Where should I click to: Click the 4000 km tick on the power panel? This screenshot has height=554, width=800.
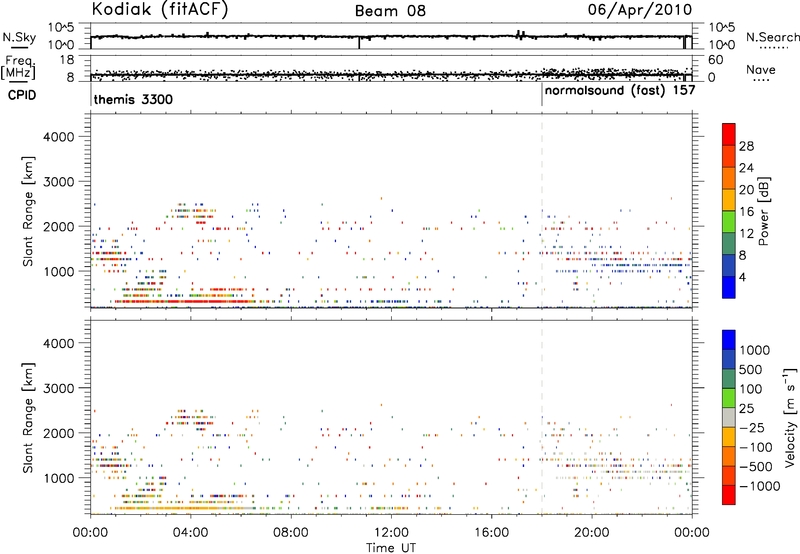[x=58, y=137]
